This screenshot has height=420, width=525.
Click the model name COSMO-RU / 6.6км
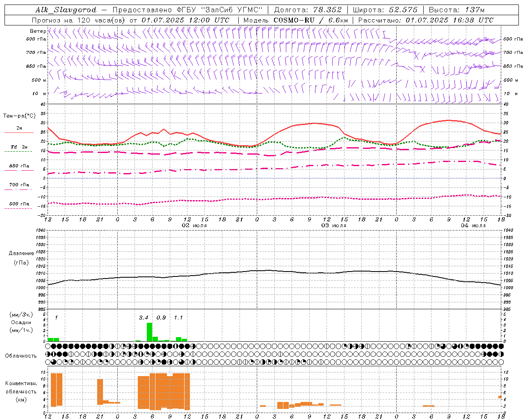click(x=310, y=20)
